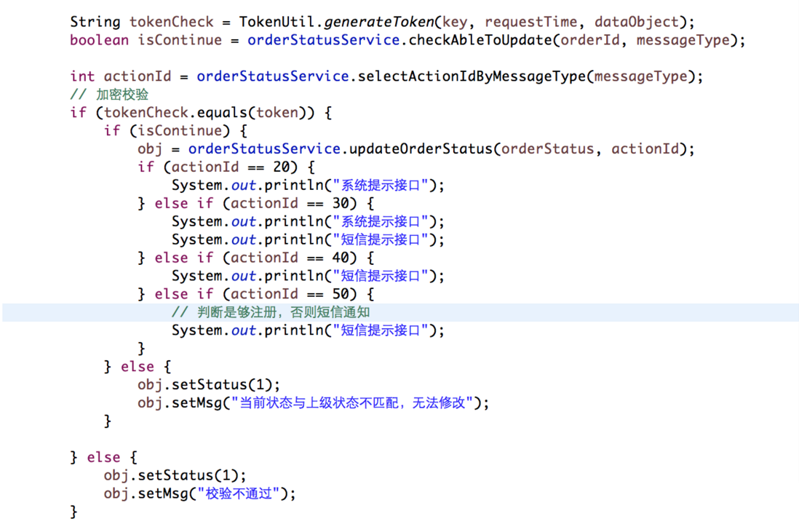Click the number 30 in actionId == 30
This screenshot has width=799, height=532.
tap(341, 203)
